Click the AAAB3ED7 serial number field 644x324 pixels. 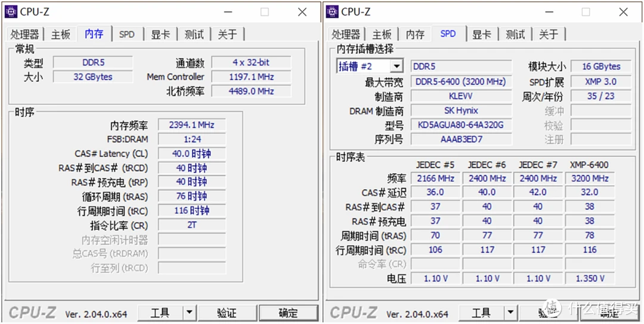(x=462, y=139)
